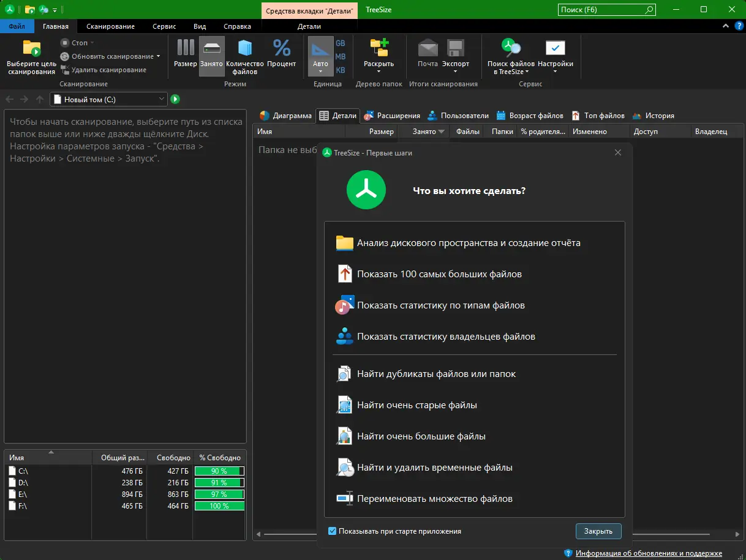
Task: Click the back navigation arrow
Action: coord(10,99)
